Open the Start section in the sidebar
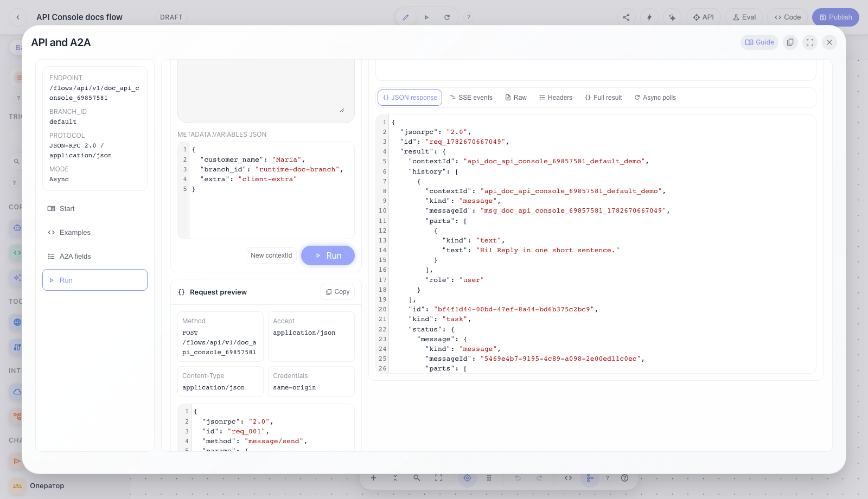This screenshot has width=868, height=499. [95, 209]
